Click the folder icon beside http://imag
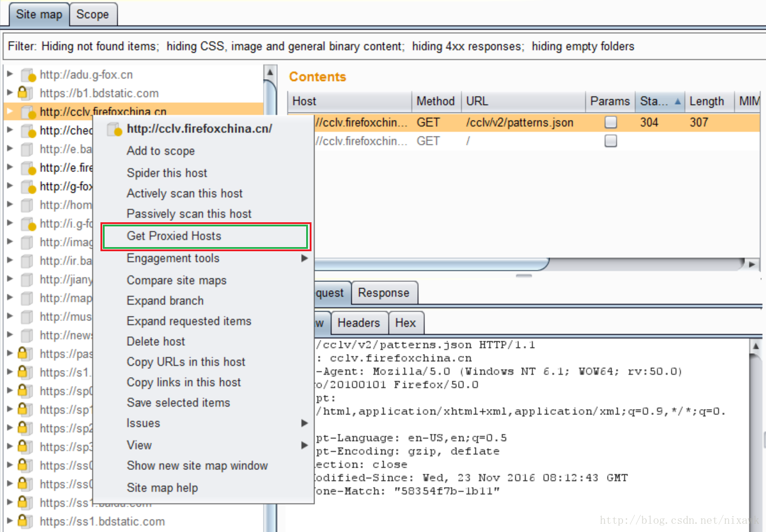The width and height of the screenshot is (766, 532). click(x=27, y=242)
